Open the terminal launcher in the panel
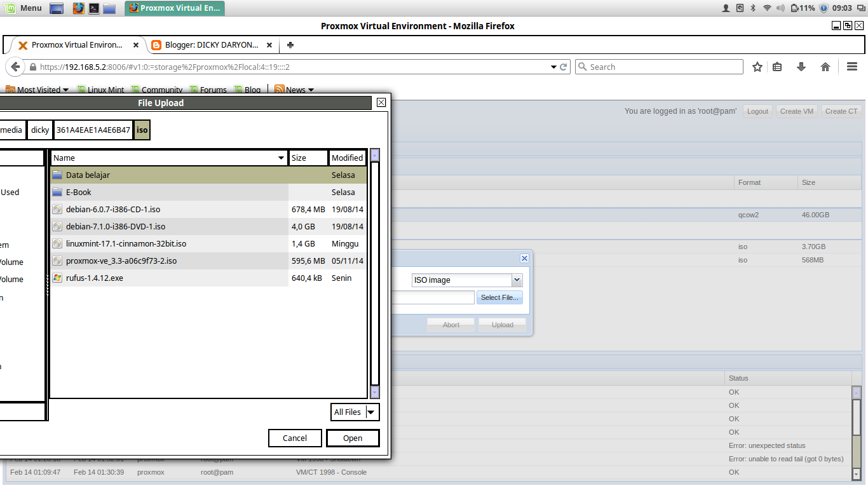The image size is (868, 488). (93, 8)
